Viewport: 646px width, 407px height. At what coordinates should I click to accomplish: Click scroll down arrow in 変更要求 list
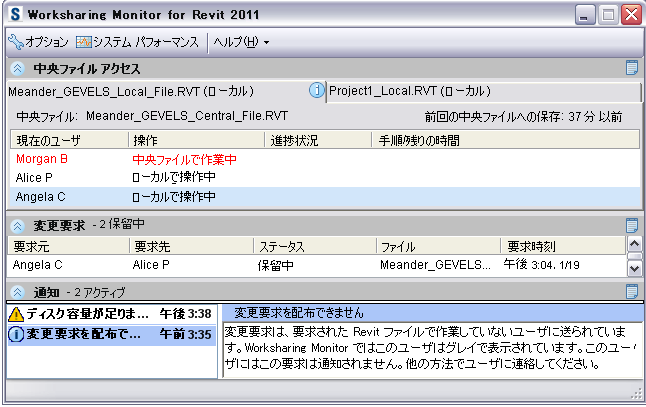coord(634,269)
